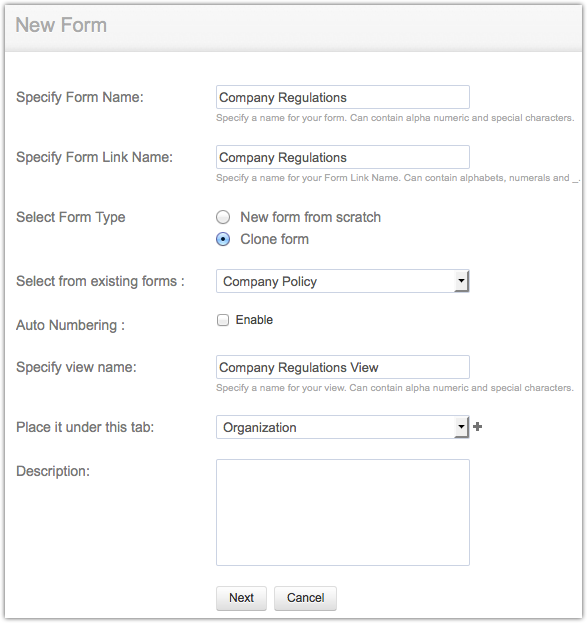Click the Specify view name input
This screenshot has width=587, height=623.
pos(343,367)
